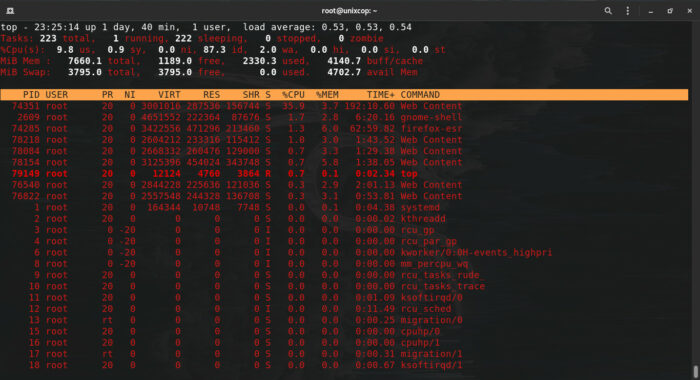The height and width of the screenshot is (380, 700).
Task: Click the PID column header
Action: click(31, 95)
